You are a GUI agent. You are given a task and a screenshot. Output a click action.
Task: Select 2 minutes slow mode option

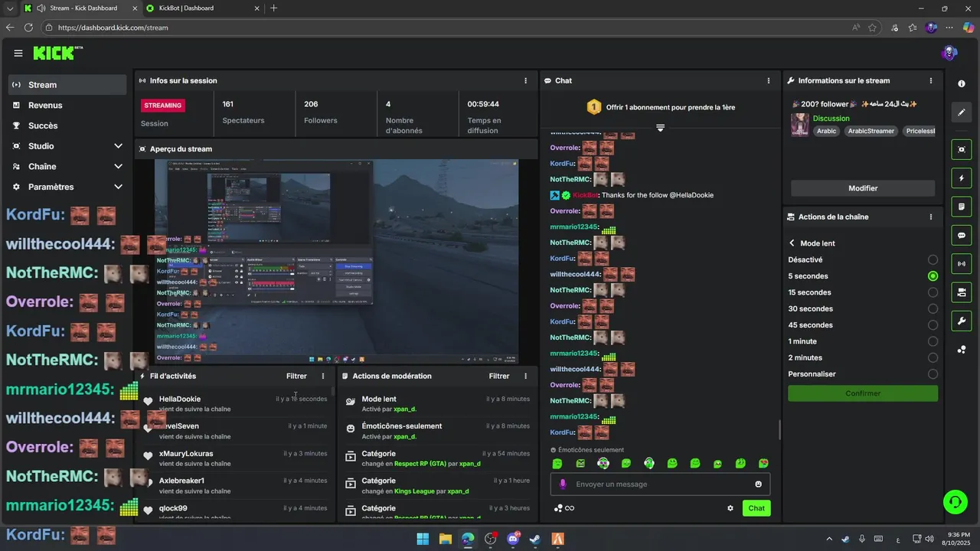coord(863,357)
